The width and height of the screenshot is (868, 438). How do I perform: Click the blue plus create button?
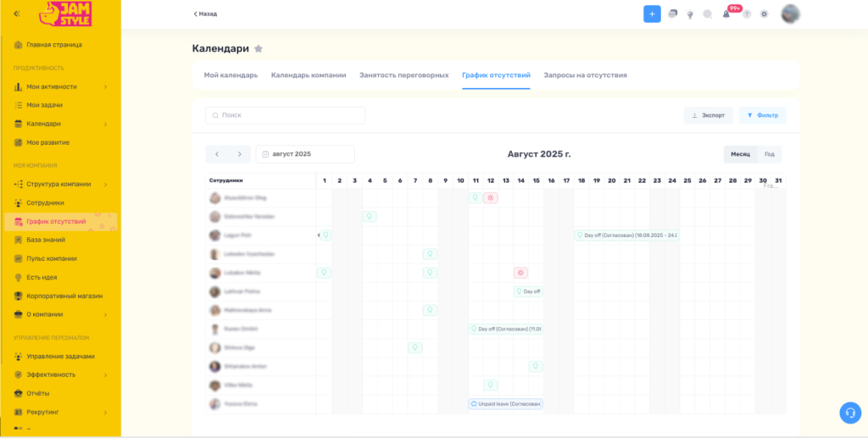click(652, 14)
